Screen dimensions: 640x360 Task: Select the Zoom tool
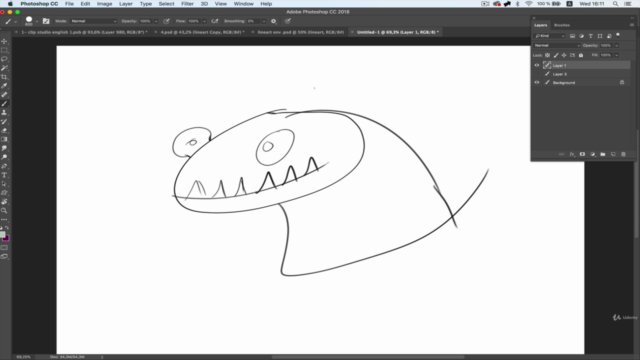tap(4, 211)
